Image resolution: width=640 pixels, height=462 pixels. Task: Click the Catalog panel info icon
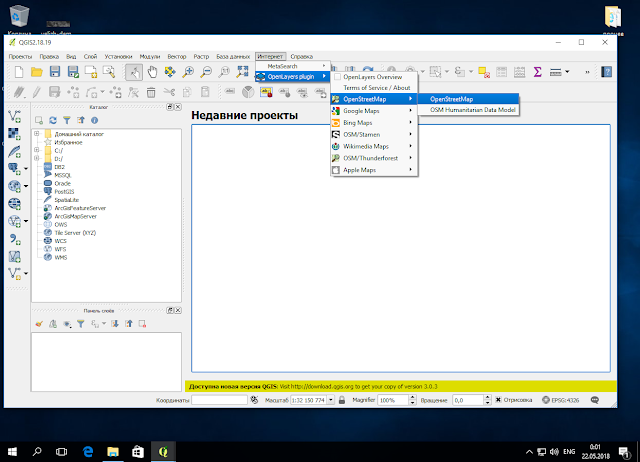click(95, 120)
